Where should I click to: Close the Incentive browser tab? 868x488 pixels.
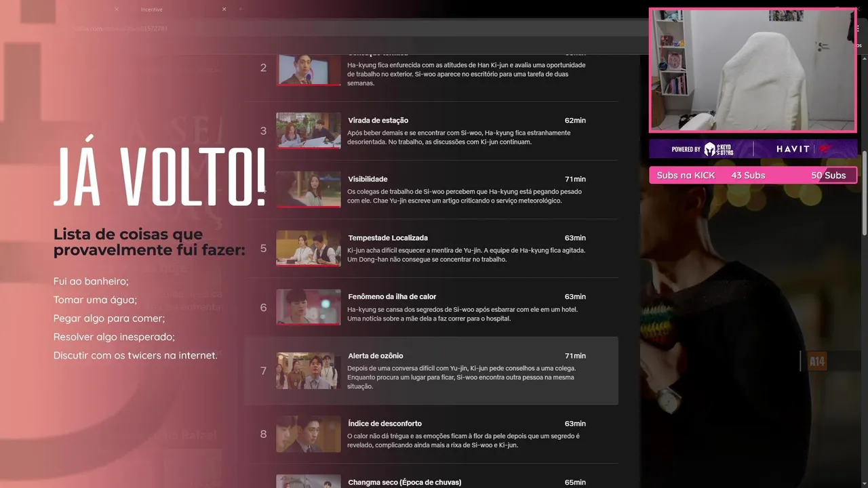point(224,9)
